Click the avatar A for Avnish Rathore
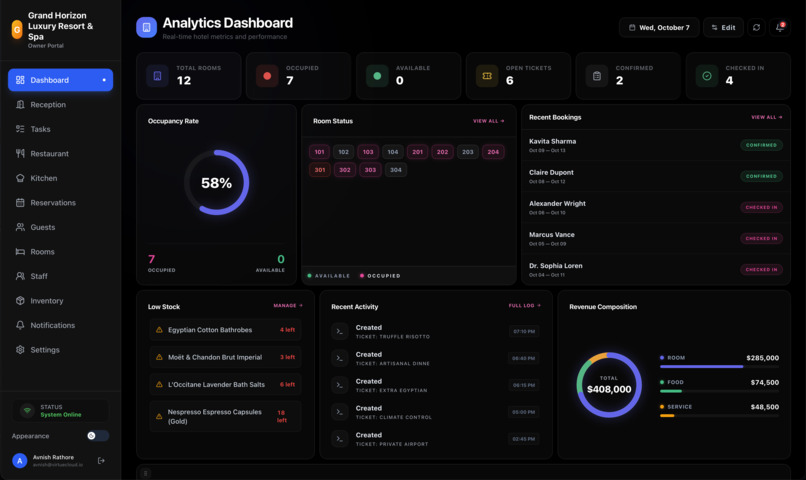Viewport: 806px width, 480px height. pos(20,460)
